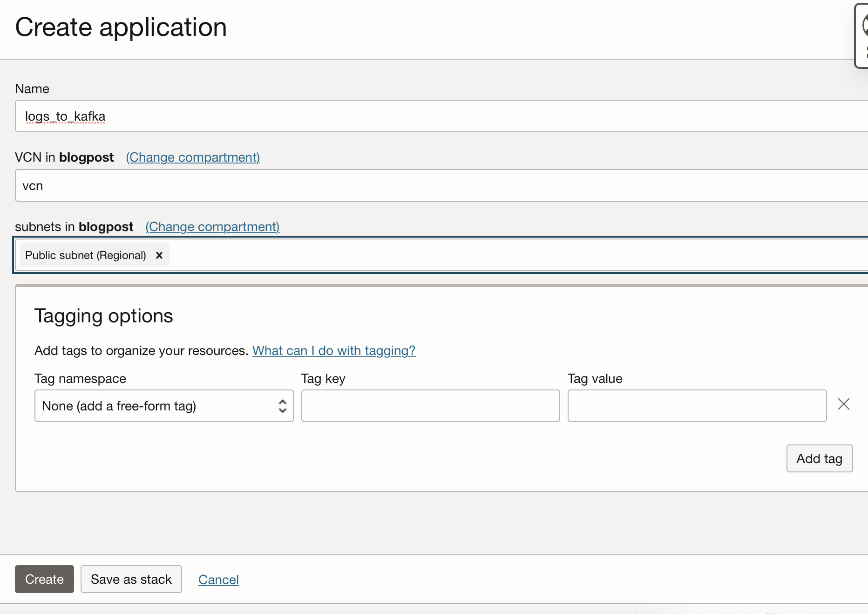Click Change compartment link for subnets

[212, 227]
